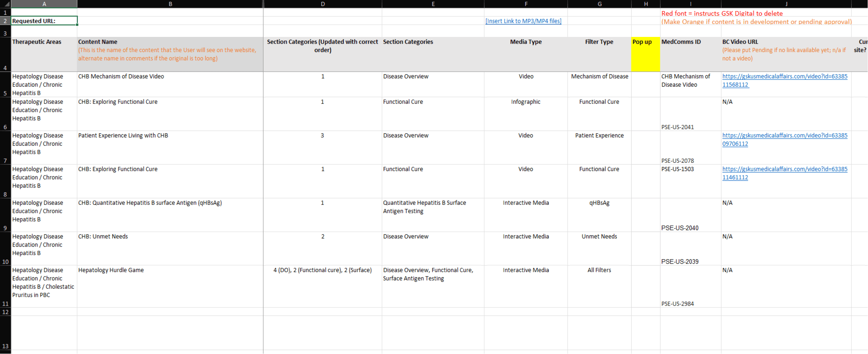This screenshot has height=354, width=868.
Task: Click the 'PSE-US-2041' MedComms ID cell
Action: pyautogui.click(x=690, y=114)
